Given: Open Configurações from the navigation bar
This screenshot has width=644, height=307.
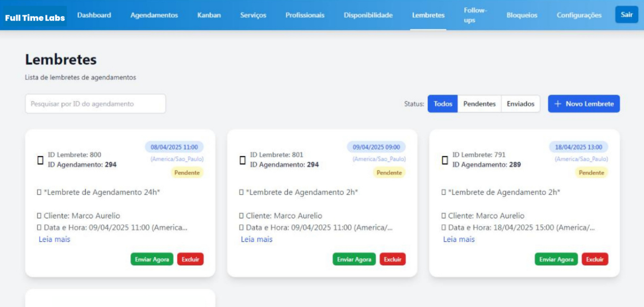Looking at the screenshot, I should click(579, 15).
